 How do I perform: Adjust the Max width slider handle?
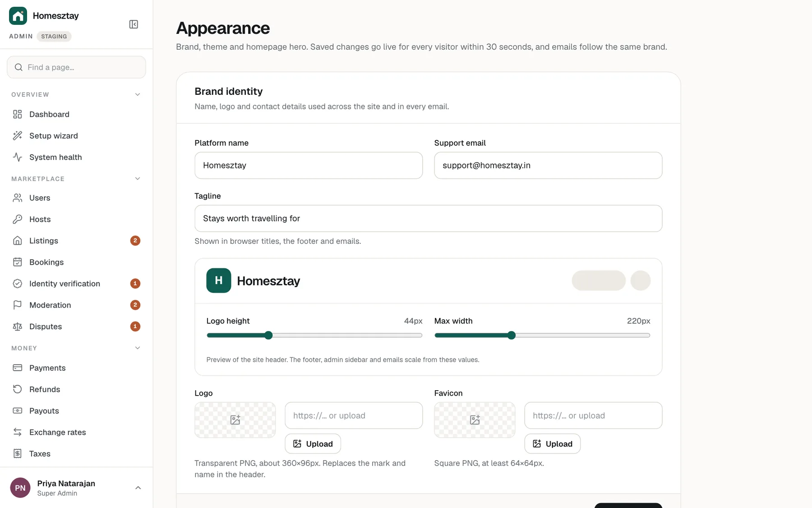pos(511,335)
